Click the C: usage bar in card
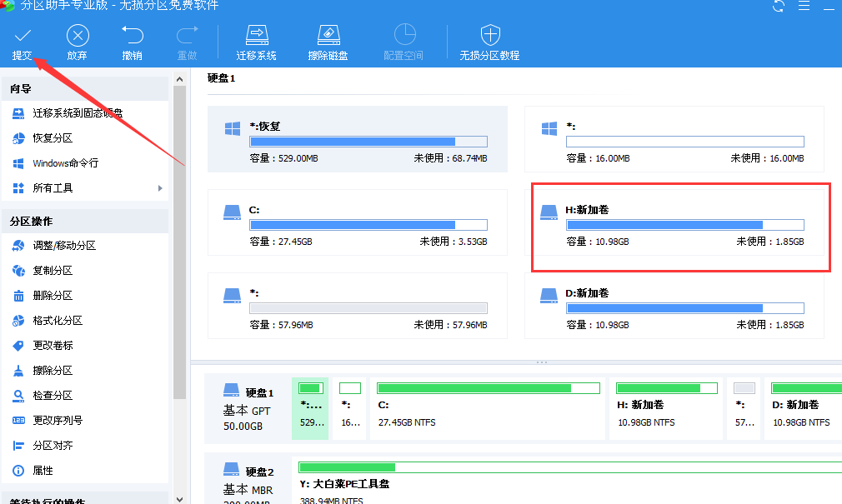This screenshot has height=504, width=842. point(368,225)
